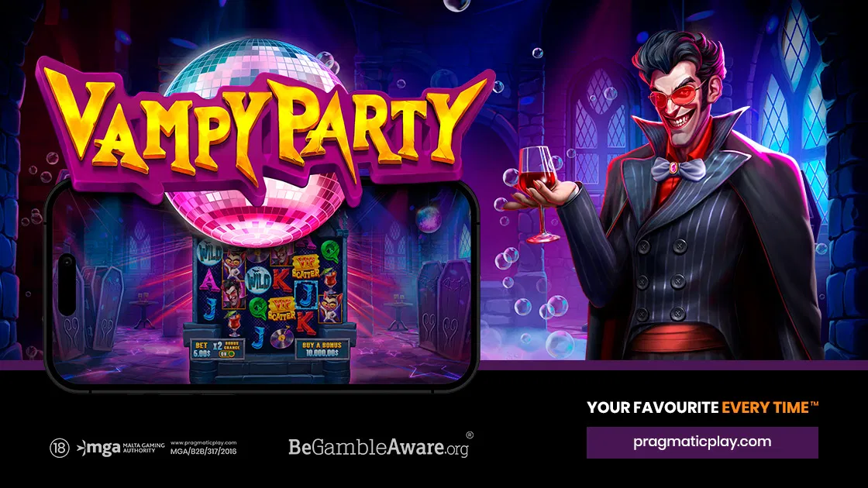
Task: Select the blue J in glowing frame
Action: click(306, 294)
